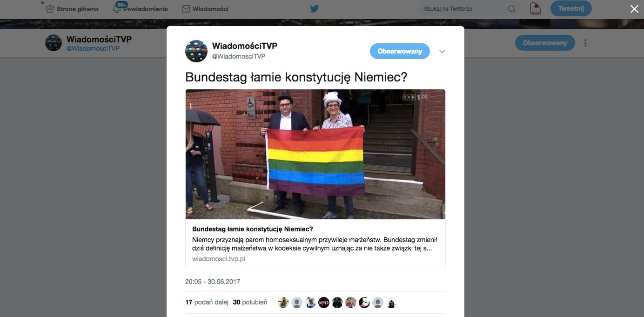Open wiadomosci.tvp.pl link in card
Image resolution: width=644 pixels, height=317 pixels.
click(219, 259)
